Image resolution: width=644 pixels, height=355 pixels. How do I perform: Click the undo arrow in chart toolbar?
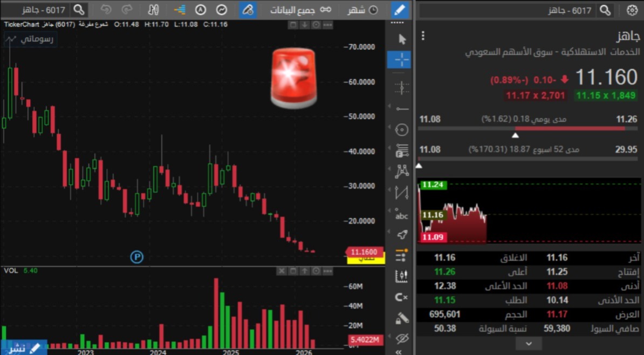pyautogui.click(x=106, y=10)
